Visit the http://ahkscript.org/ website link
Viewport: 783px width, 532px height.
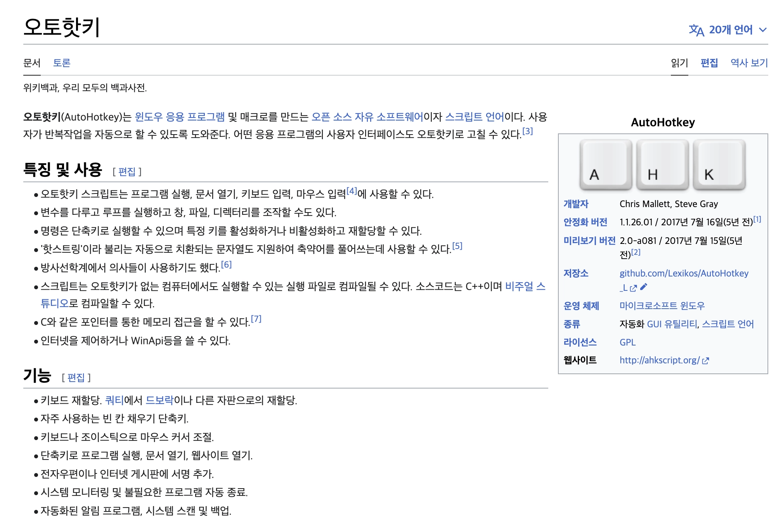[x=660, y=360]
